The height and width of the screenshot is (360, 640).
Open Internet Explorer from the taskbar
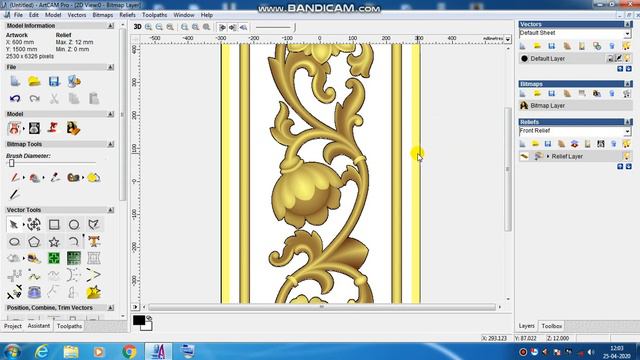click(42, 351)
